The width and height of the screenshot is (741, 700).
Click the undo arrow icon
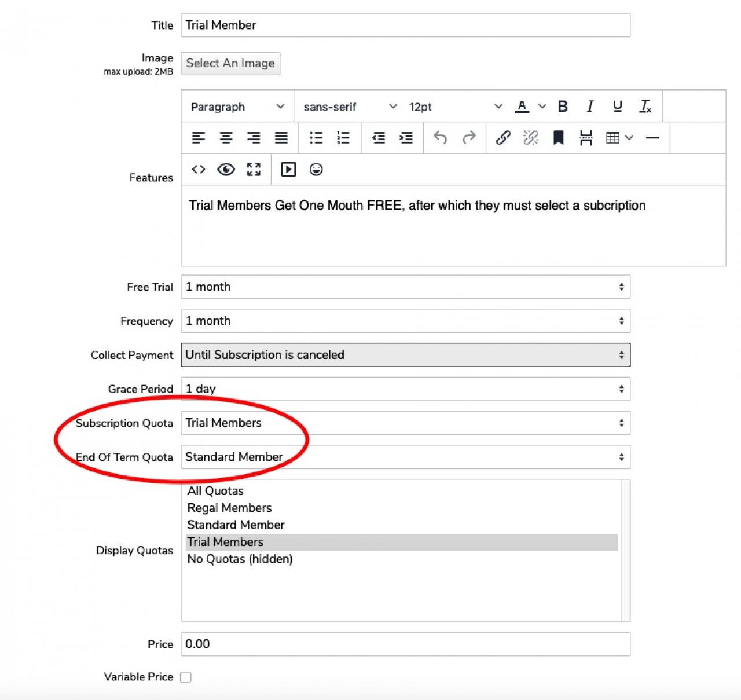tap(440, 138)
